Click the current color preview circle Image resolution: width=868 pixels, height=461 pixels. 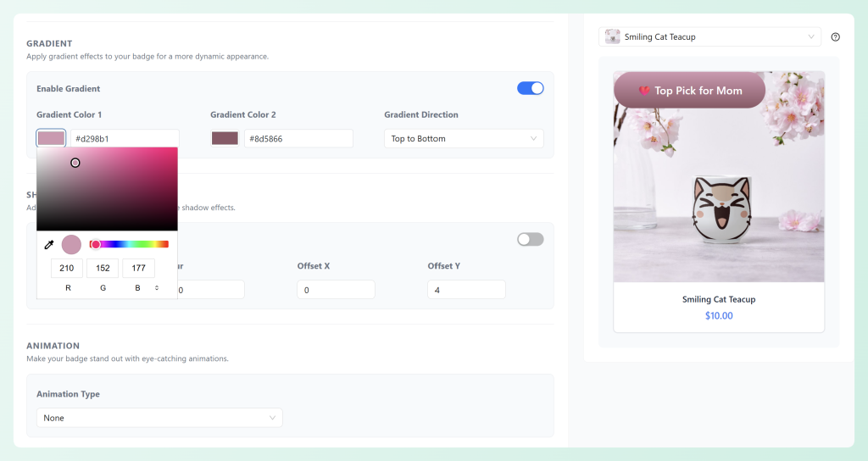coord(71,245)
